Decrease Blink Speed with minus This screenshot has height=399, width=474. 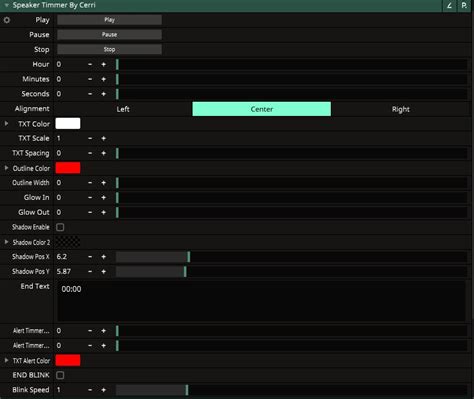click(x=90, y=390)
